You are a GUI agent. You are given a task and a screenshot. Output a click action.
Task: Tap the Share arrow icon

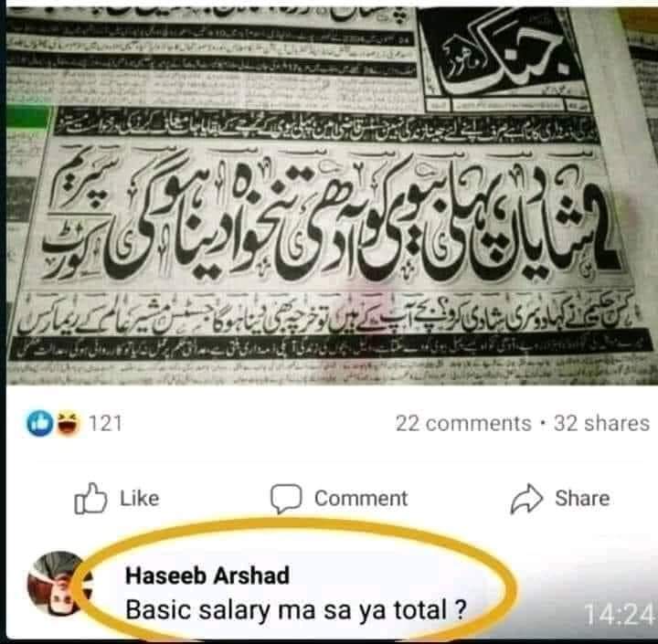(x=526, y=499)
